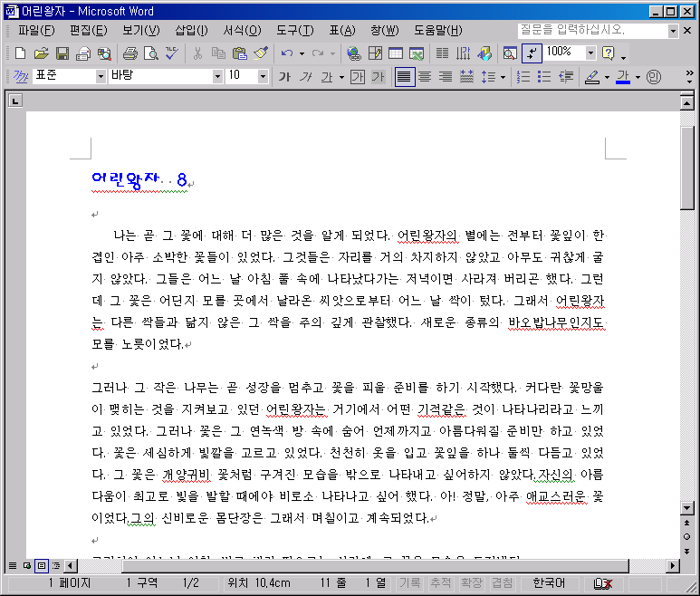Open Select Browse Object circle button

click(686, 536)
